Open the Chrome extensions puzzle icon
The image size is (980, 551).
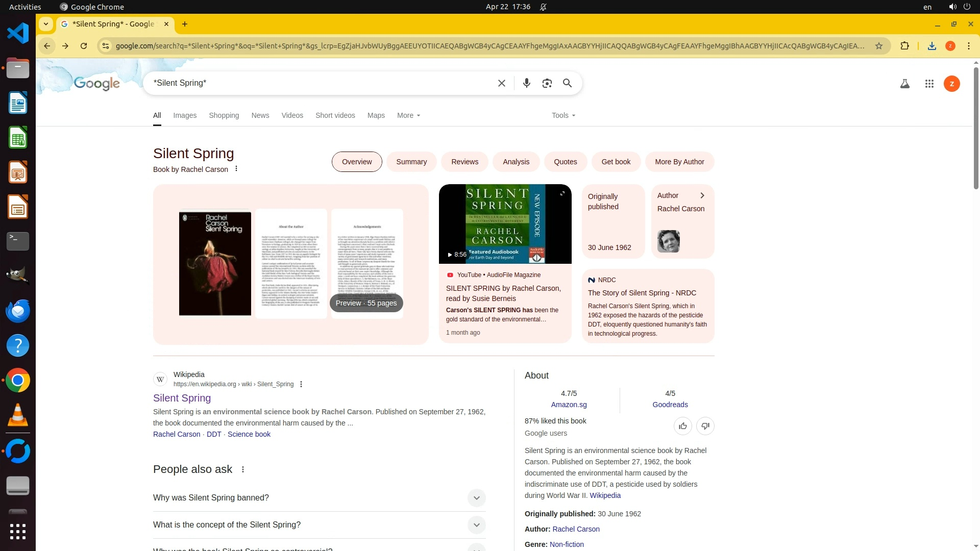pos(904,46)
